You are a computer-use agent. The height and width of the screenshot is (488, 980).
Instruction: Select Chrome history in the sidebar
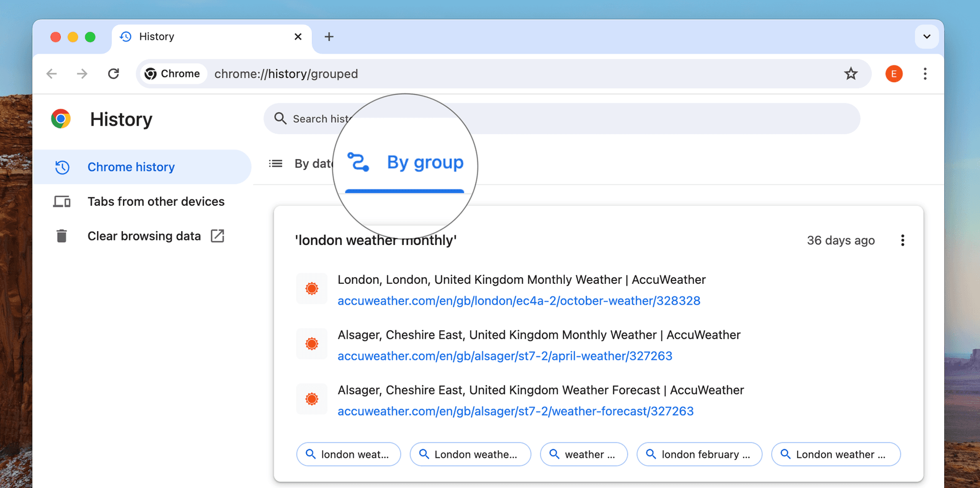coord(131,166)
